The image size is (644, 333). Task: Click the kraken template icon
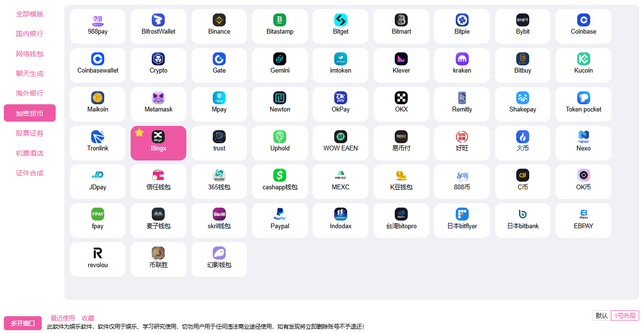(462, 59)
